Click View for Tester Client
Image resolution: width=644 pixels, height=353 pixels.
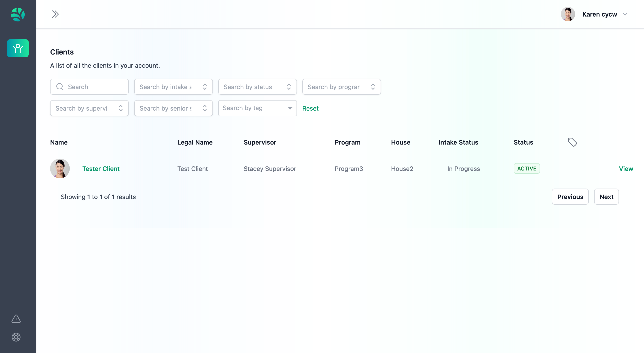click(x=626, y=169)
